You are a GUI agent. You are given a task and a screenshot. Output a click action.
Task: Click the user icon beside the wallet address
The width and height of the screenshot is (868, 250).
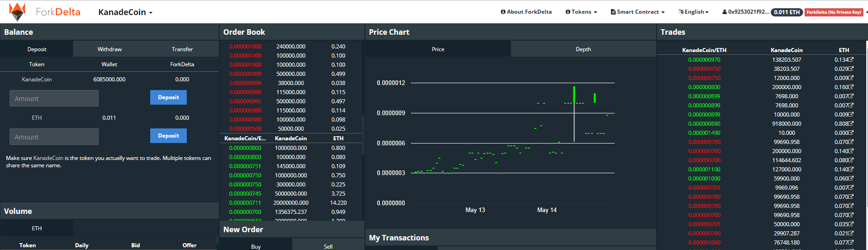coord(725,12)
